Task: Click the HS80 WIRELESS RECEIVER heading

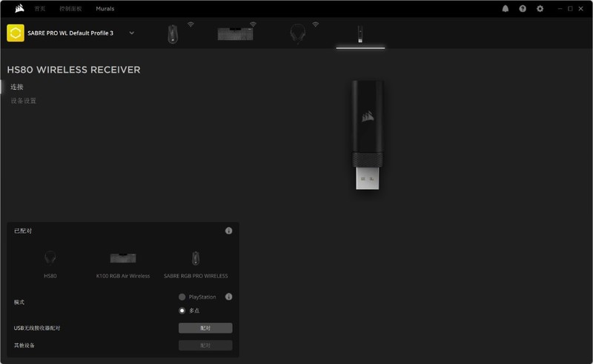Action: 73,70
